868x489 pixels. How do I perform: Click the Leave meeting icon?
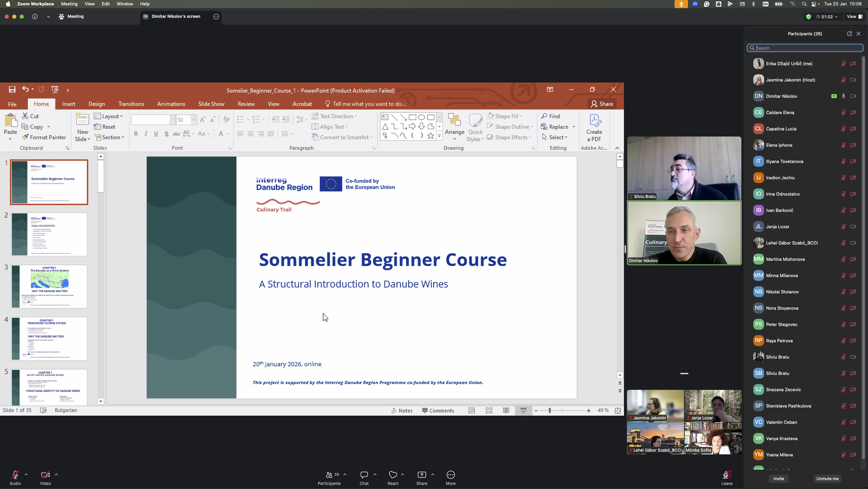click(x=726, y=475)
